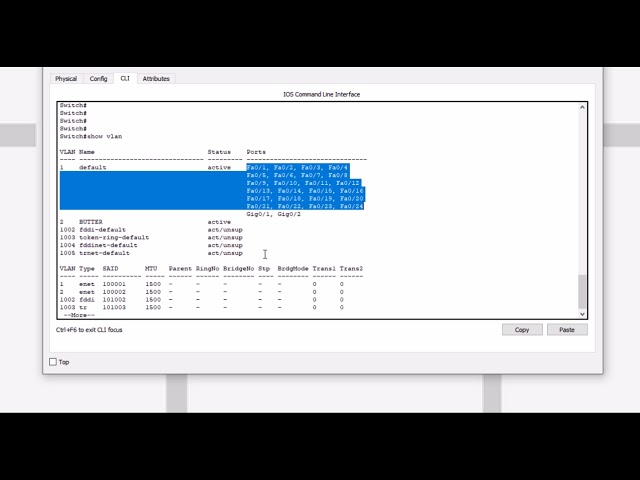Screen dimensions: 640x480
Task: Click the 'Trans2' column header
Action: [x=351, y=269]
